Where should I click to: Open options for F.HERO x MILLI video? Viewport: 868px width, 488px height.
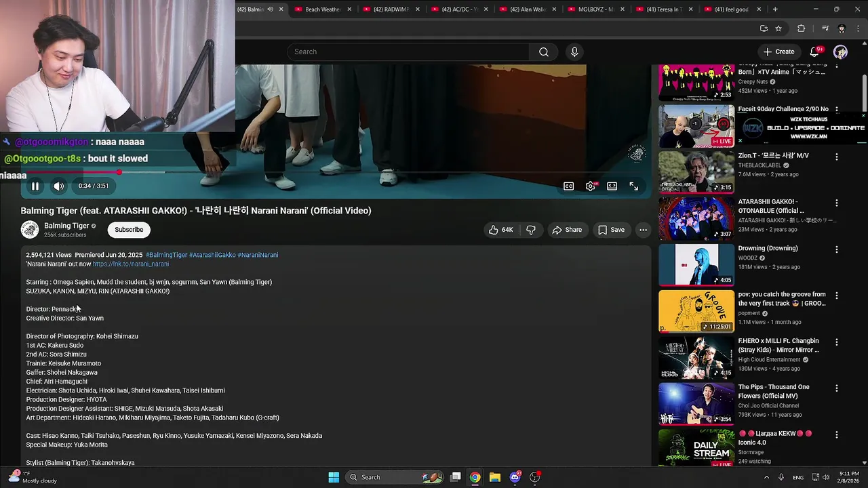(x=837, y=342)
